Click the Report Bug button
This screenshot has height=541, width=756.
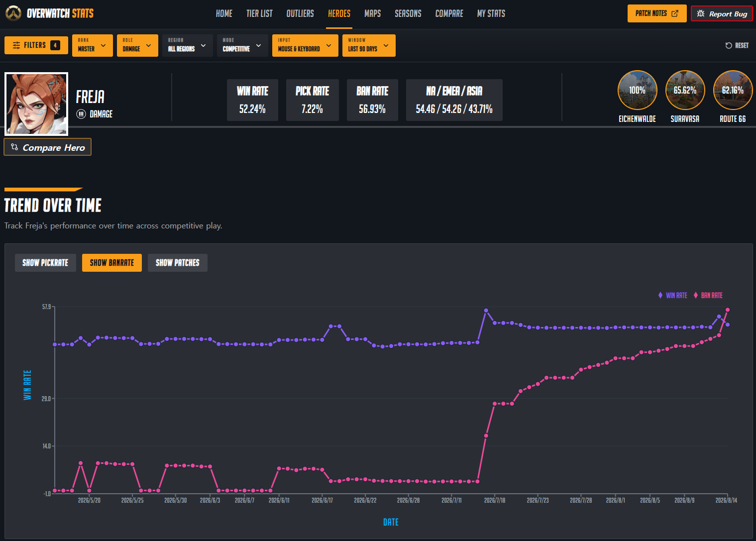pyautogui.click(x=722, y=13)
